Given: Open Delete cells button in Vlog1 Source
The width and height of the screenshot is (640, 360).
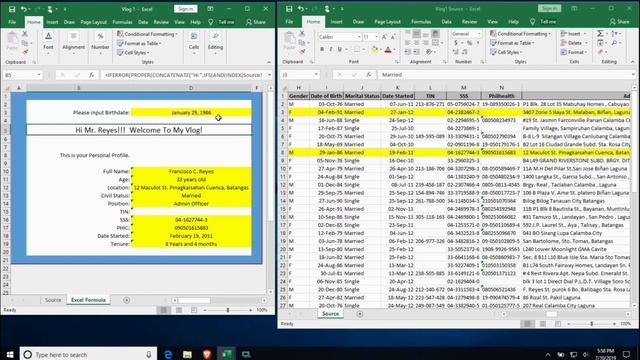Looking at the screenshot, I should 574,43.
